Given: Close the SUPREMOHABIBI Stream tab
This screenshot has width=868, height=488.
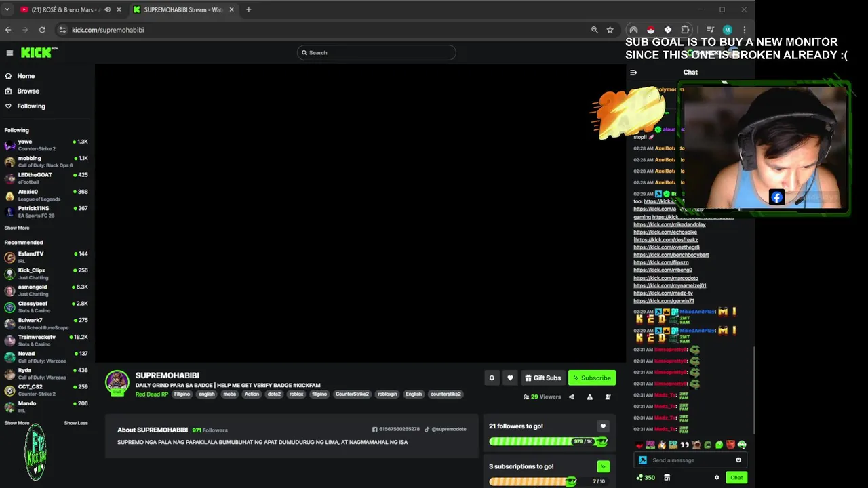Looking at the screenshot, I should tap(231, 9).
